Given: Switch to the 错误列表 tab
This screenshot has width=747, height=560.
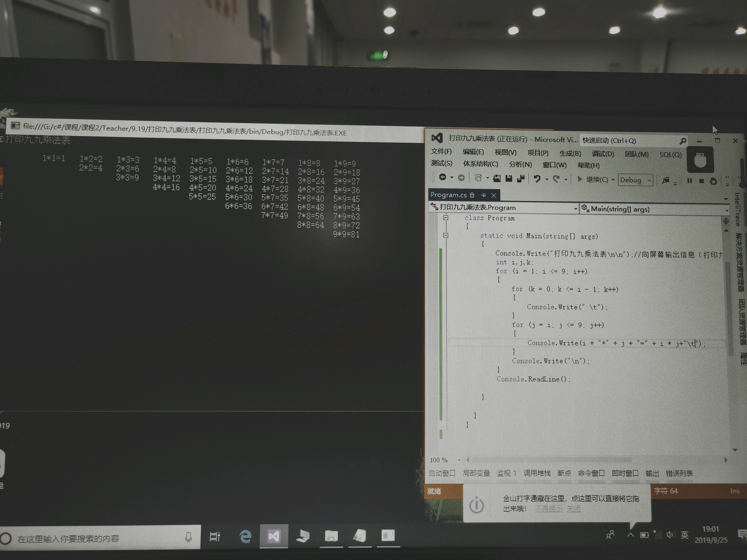Looking at the screenshot, I should click(679, 474).
